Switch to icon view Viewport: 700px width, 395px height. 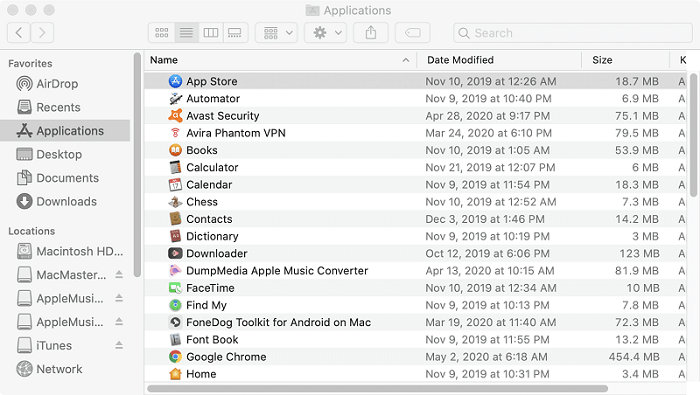[x=162, y=33]
